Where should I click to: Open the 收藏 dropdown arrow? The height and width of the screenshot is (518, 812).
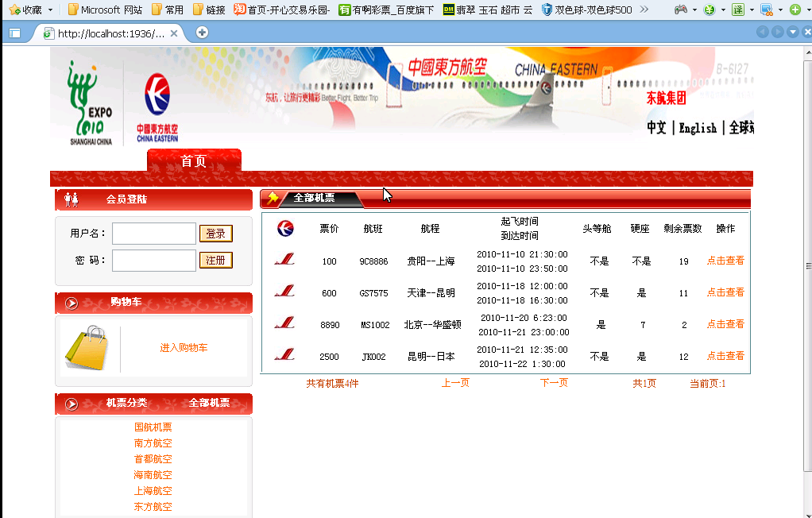tap(50, 10)
